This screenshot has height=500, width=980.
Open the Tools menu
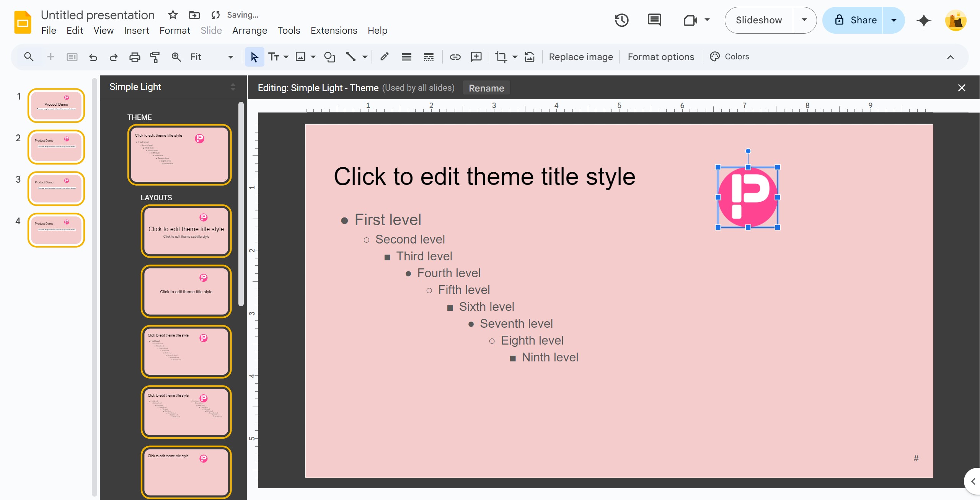click(289, 30)
